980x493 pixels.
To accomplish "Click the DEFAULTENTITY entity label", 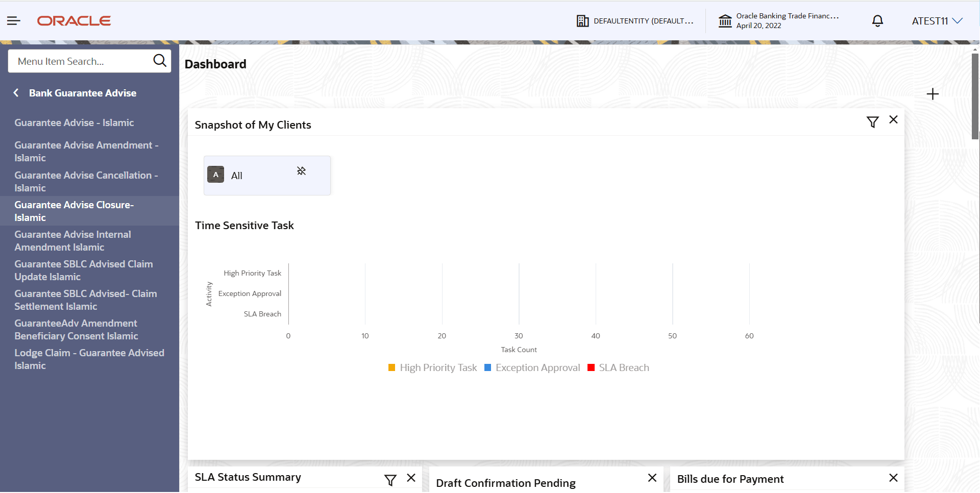I will [x=643, y=21].
